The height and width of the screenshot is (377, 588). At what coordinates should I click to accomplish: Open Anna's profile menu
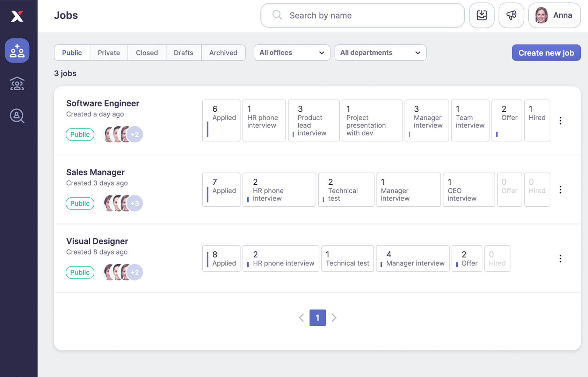click(x=554, y=15)
